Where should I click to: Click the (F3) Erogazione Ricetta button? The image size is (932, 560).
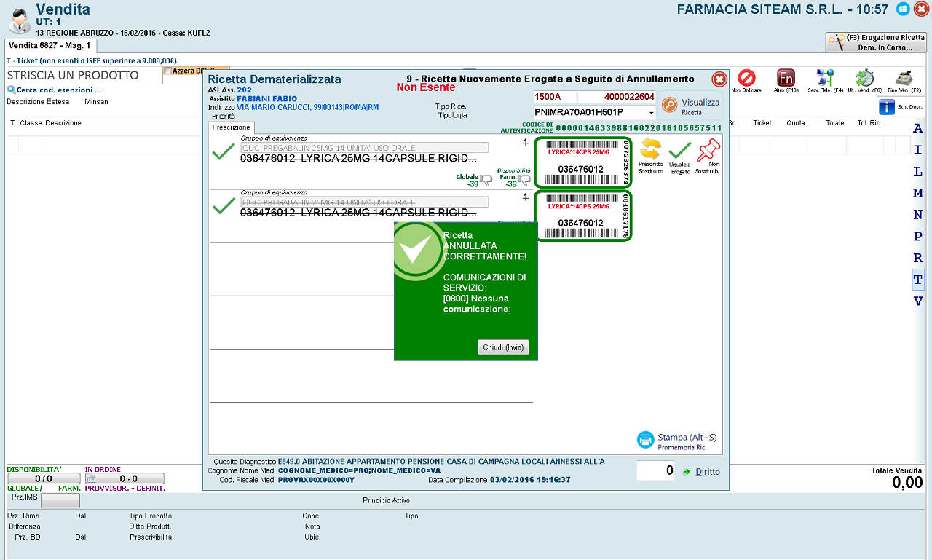[875, 42]
